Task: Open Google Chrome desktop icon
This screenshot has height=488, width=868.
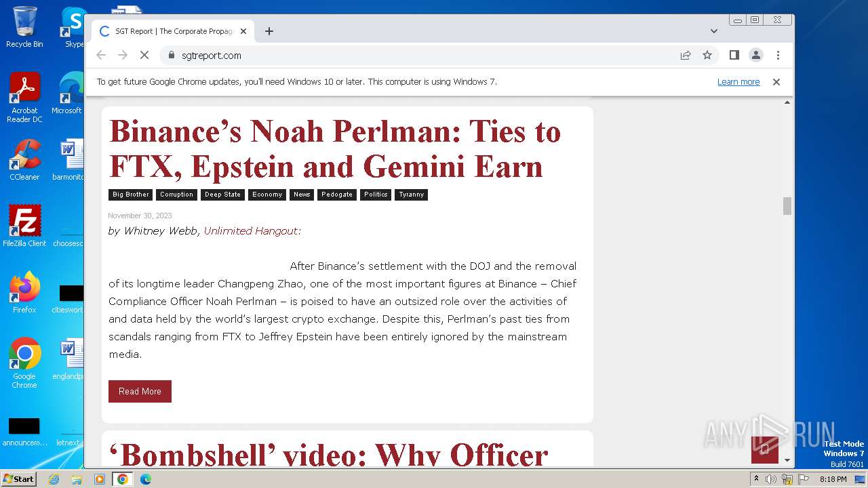Action: point(24,363)
